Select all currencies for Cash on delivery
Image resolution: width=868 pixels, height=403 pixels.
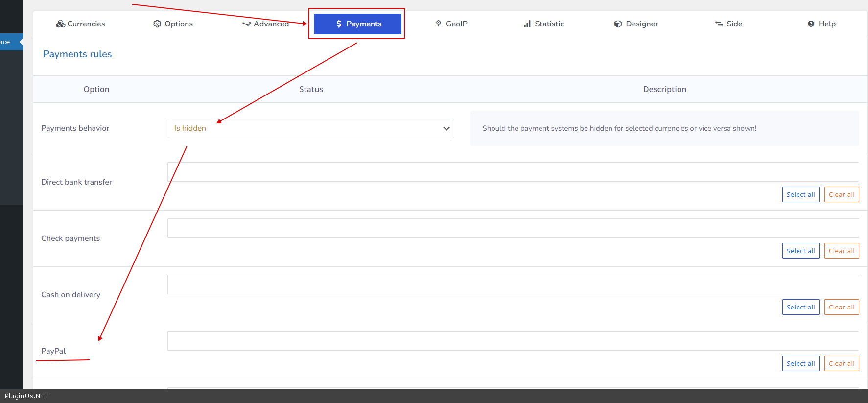800,307
